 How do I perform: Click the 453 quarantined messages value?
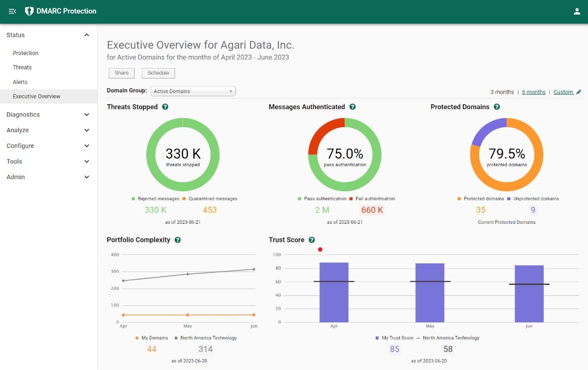pos(210,210)
